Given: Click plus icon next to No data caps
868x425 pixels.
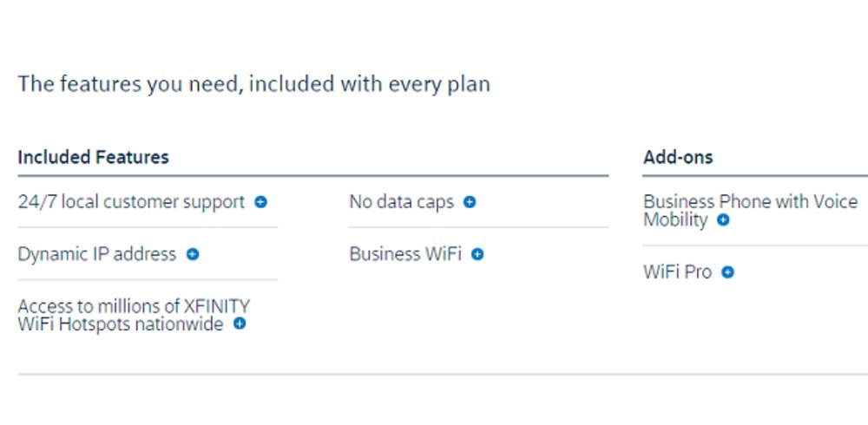Looking at the screenshot, I should [x=470, y=202].
